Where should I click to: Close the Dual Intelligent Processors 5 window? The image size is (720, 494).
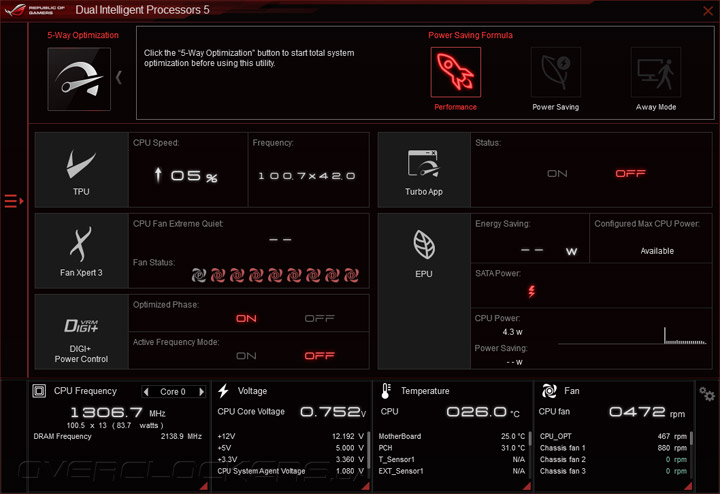click(708, 11)
